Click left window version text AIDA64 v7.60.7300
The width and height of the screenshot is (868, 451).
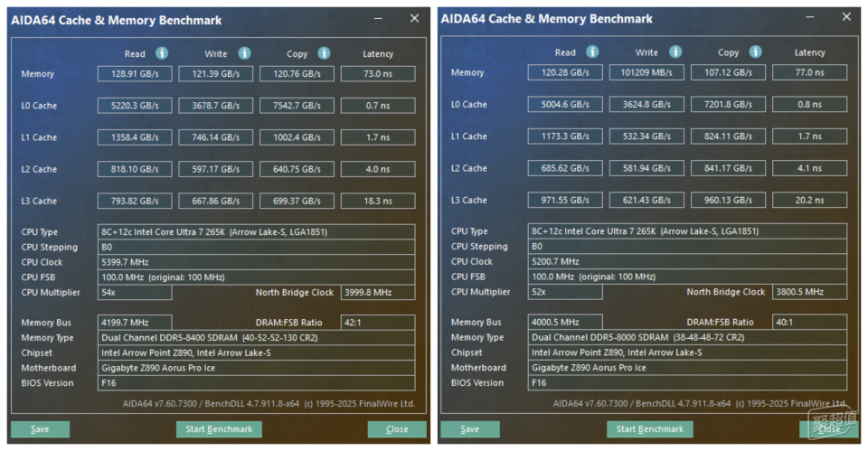(x=159, y=404)
